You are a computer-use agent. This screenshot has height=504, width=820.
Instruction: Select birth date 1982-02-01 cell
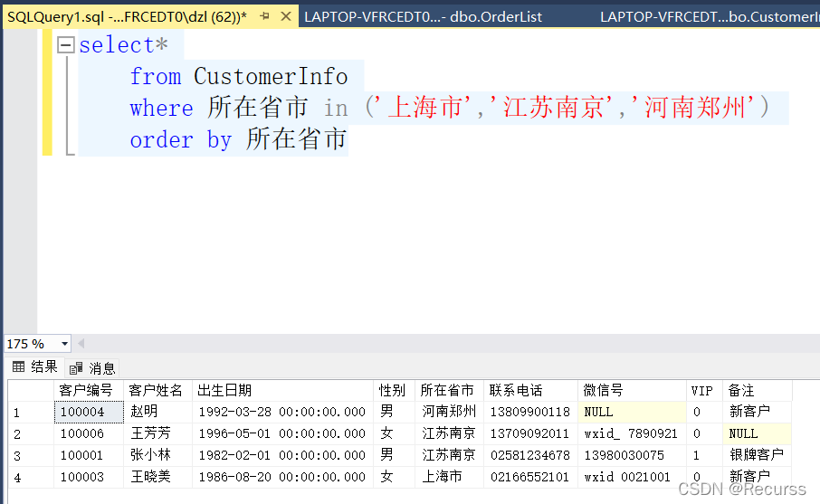[x=283, y=455]
